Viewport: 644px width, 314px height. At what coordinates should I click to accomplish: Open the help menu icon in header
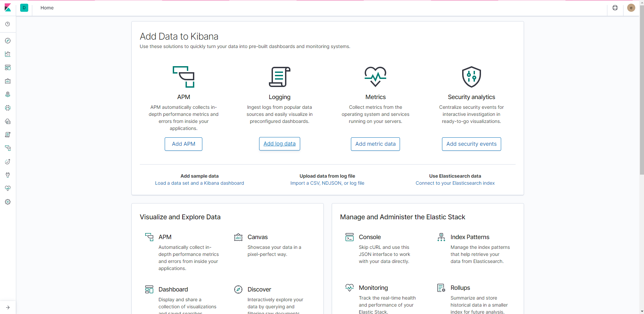[x=615, y=8]
